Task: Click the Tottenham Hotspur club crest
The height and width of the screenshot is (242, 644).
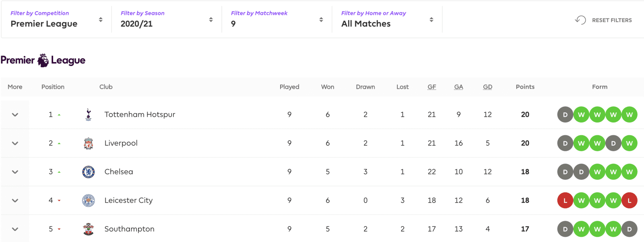Action: [x=89, y=115]
